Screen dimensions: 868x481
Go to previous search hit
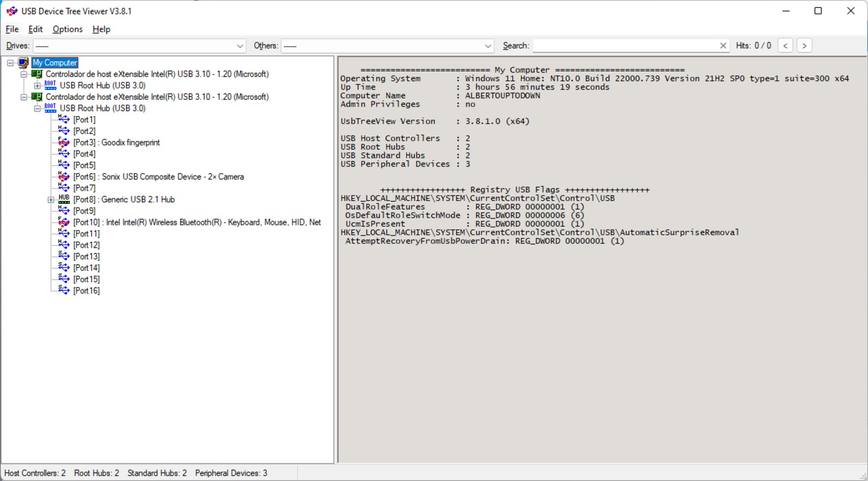pyautogui.click(x=785, y=46)
